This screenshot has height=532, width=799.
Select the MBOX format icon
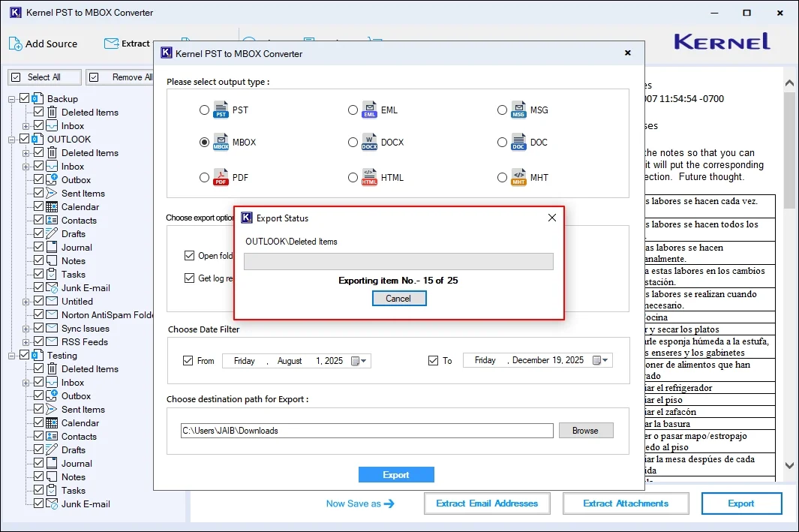click(x=221, y=142)
